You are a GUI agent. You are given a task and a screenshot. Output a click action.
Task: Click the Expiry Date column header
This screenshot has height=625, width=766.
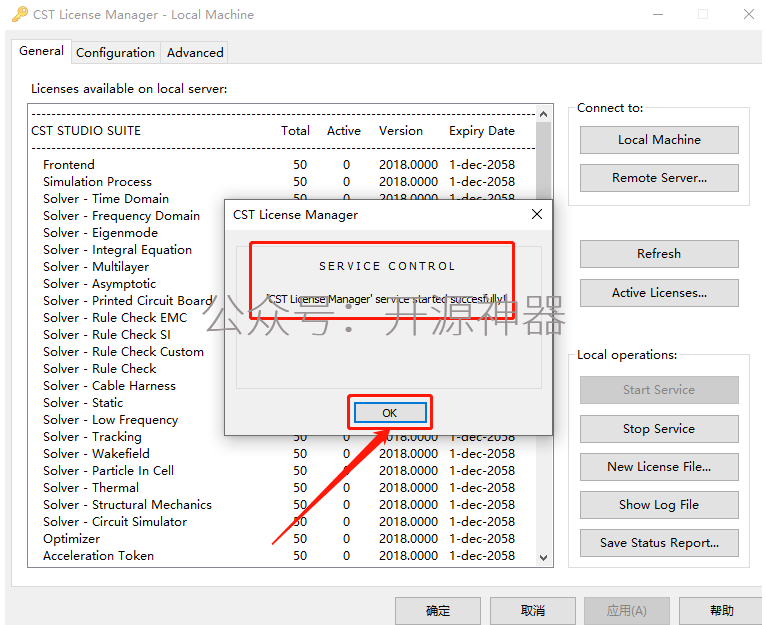click(x=482, y=131)
